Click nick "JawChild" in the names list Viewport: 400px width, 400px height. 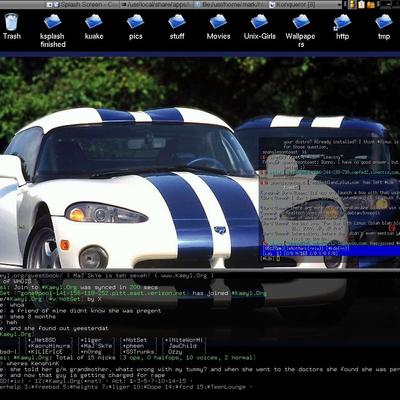point(182,346)
